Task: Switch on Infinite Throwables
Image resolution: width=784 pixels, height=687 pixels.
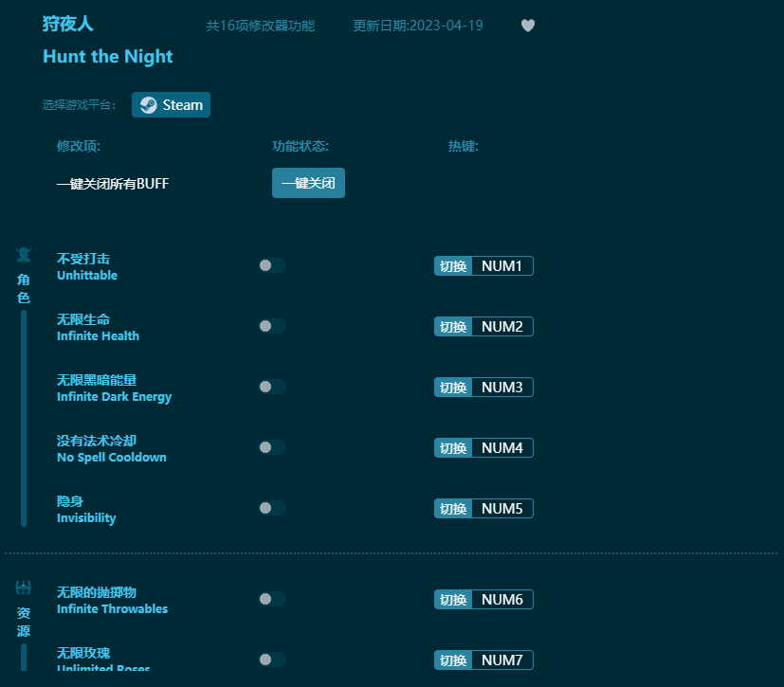Action: (271, 599)
